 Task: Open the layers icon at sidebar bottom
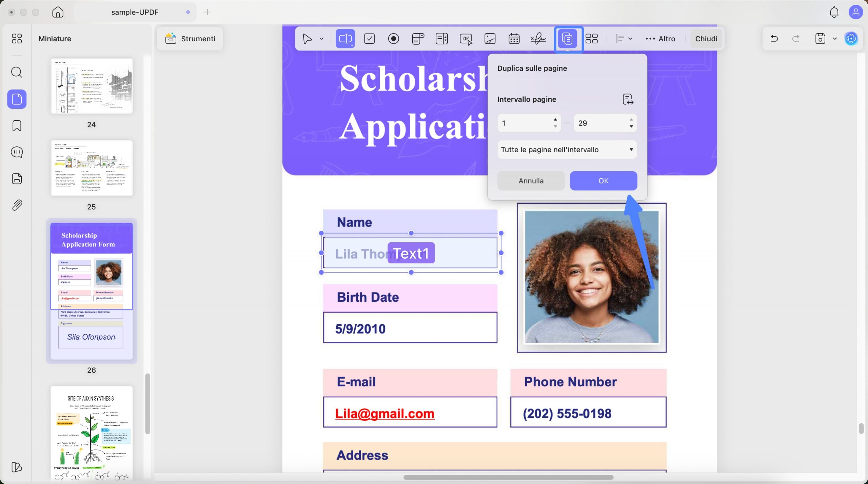(x=17, y=467)
